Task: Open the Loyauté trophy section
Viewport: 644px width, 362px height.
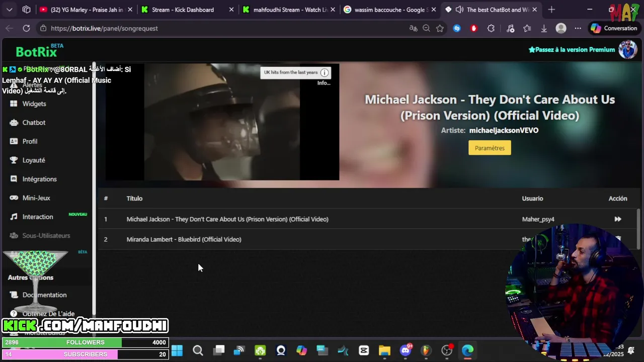Action: (x=34, y=160)
